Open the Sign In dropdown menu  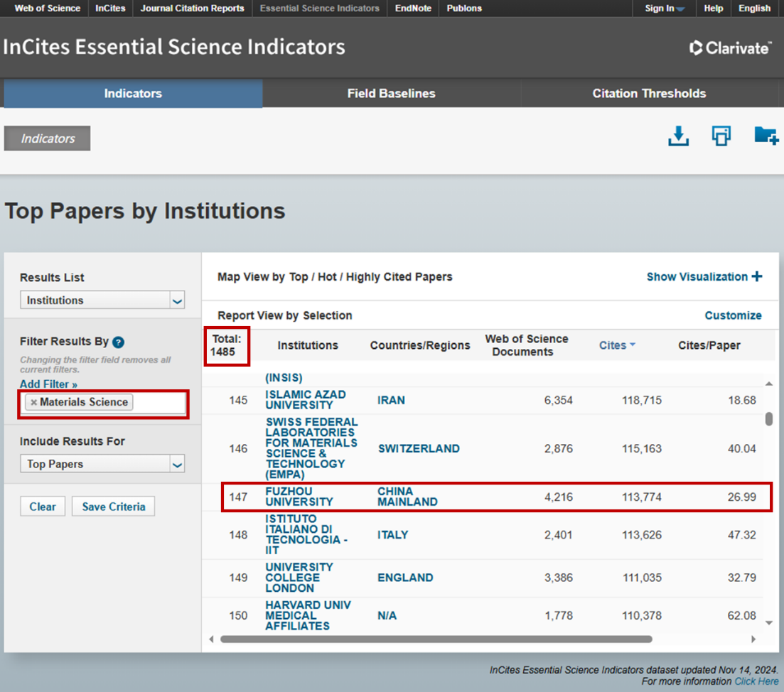pyautogui.click(x=665, y=9)
